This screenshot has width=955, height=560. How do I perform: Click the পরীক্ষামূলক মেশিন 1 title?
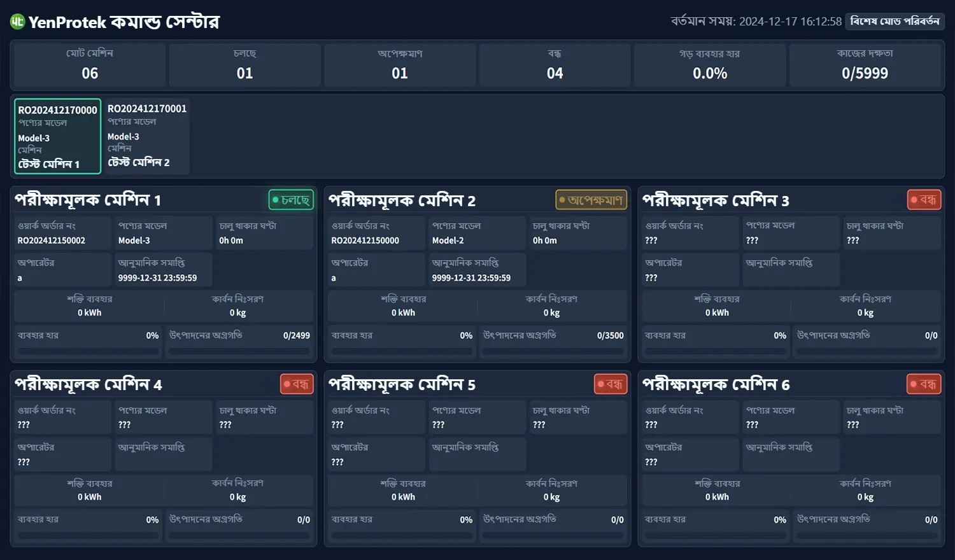point(88,200)
